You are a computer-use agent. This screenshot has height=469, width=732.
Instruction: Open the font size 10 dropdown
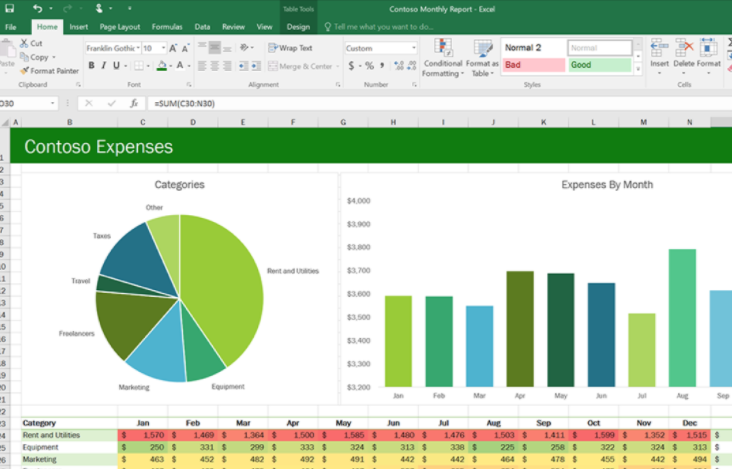pos(163,48)
